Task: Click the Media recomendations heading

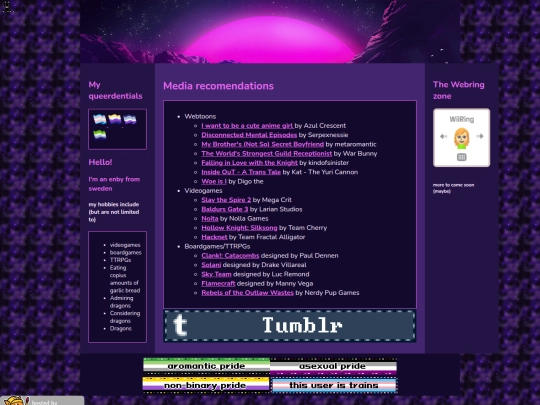Action: tap(218, 86)
